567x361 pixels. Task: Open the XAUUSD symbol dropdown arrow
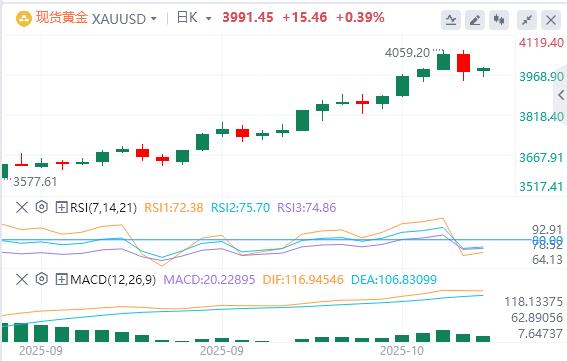coord(154,19)
